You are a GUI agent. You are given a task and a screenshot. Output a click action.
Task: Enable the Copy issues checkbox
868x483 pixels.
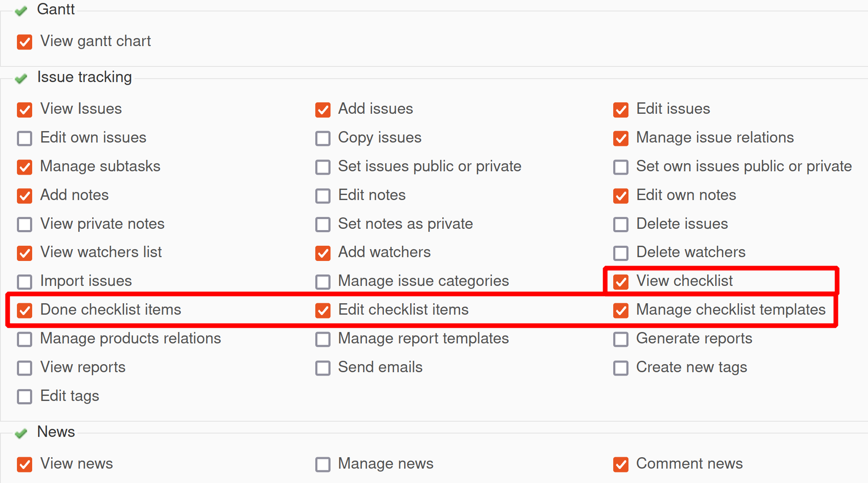323,139
